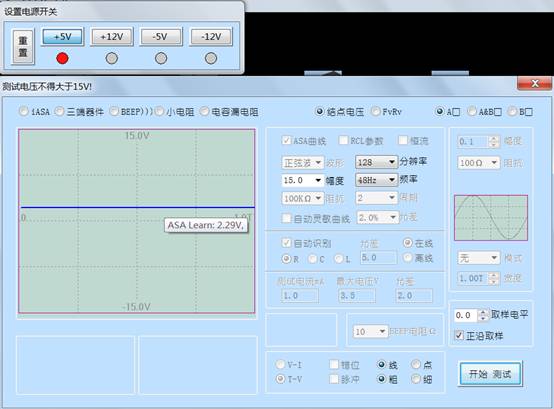Click the grey -12V indicator lamp

(x=211, y=58)
